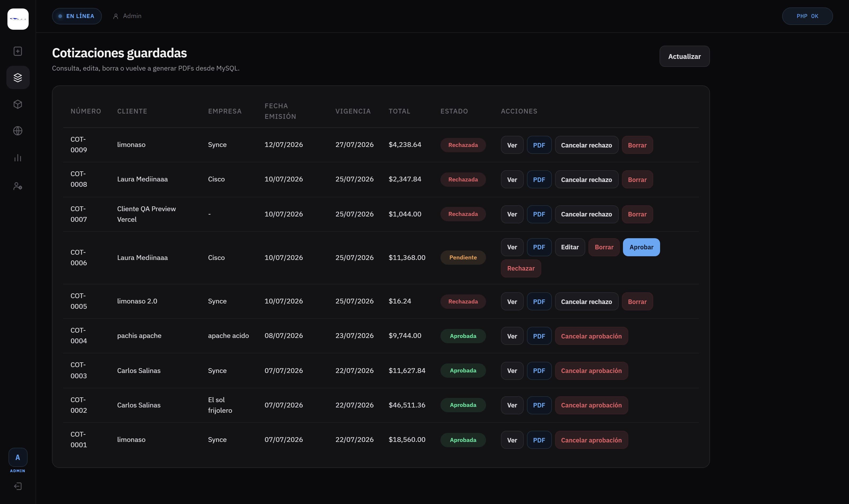Click Rechazar for COT-0006

coord(521,268)
